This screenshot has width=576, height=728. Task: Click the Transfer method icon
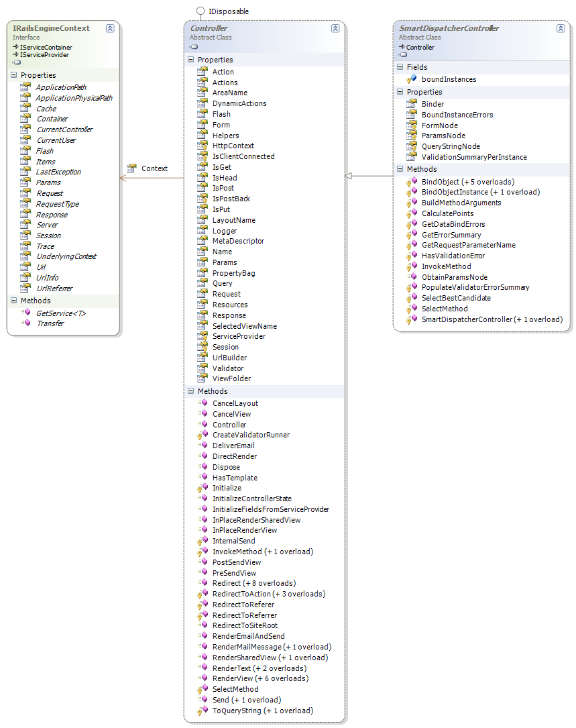click(26, 323)
